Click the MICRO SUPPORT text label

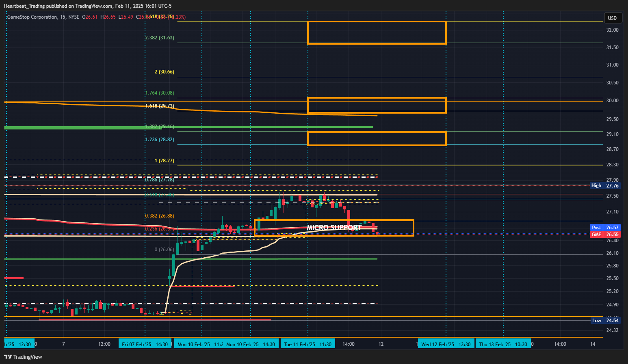pyautogui.click(x=334, y=228)
